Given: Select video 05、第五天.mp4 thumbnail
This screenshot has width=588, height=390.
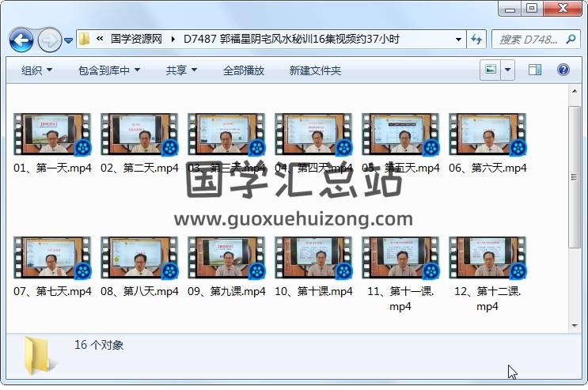Looking at the screenshot, I should pos(400,134).
